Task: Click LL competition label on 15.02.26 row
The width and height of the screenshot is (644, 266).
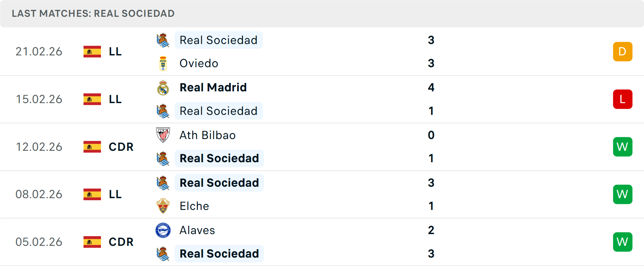Action: (x=115, y=99)
